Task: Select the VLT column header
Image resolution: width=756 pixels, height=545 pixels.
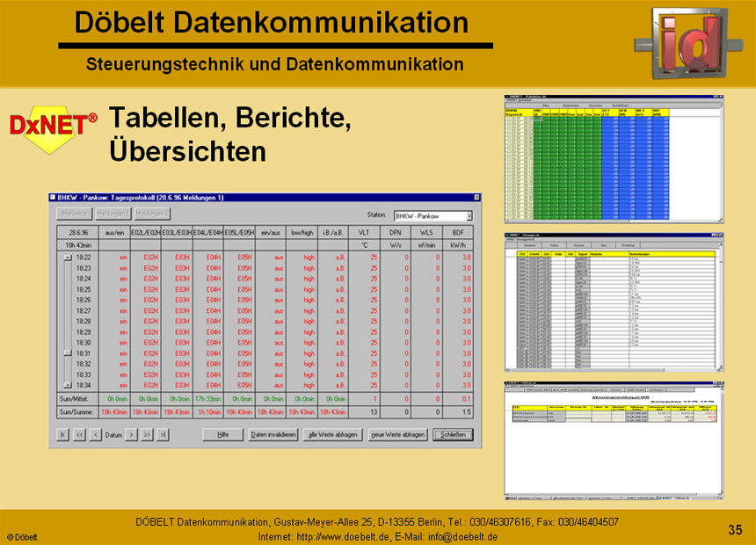Action: [365, 232]
